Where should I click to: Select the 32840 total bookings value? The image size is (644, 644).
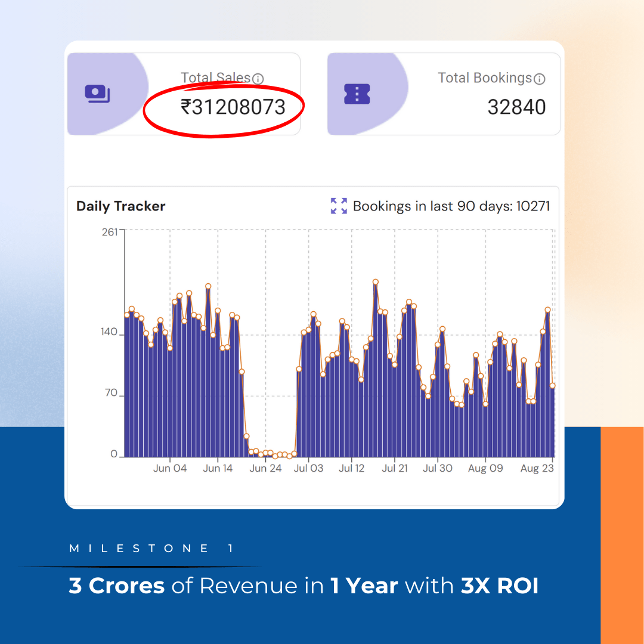(x=516, y=107)
